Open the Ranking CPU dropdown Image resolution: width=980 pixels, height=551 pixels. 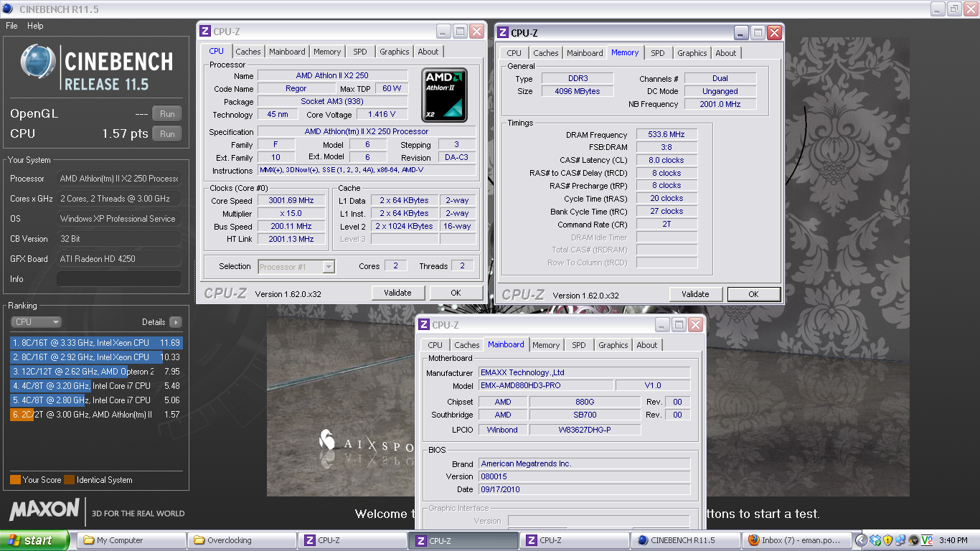[36, 322]
